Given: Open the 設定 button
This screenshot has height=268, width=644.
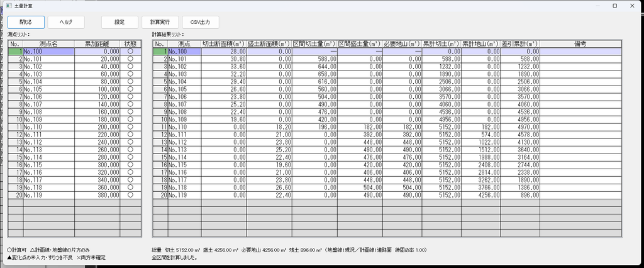Looking at the screenshot, I should (119, 22).
